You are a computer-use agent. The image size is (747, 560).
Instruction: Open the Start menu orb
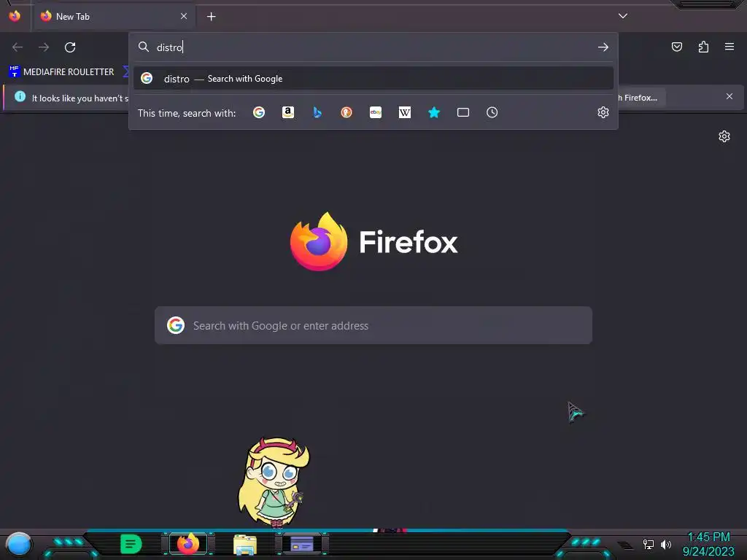(x=18, y=544)
